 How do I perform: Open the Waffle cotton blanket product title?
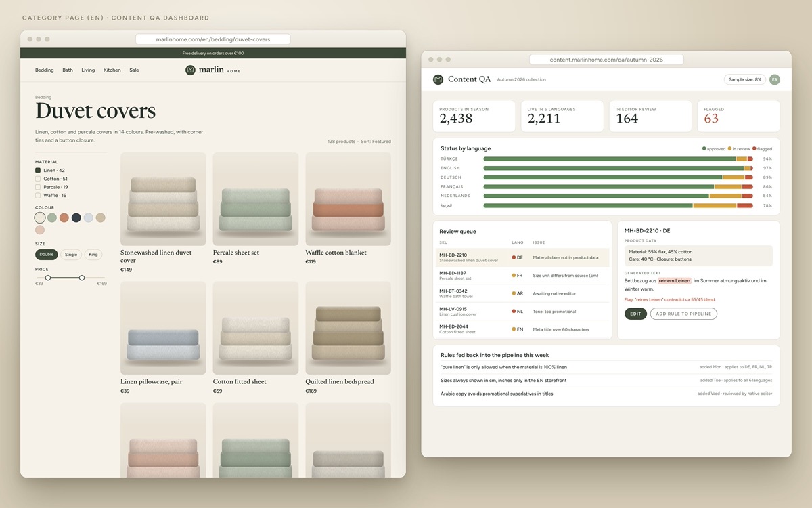coord(336,253)
